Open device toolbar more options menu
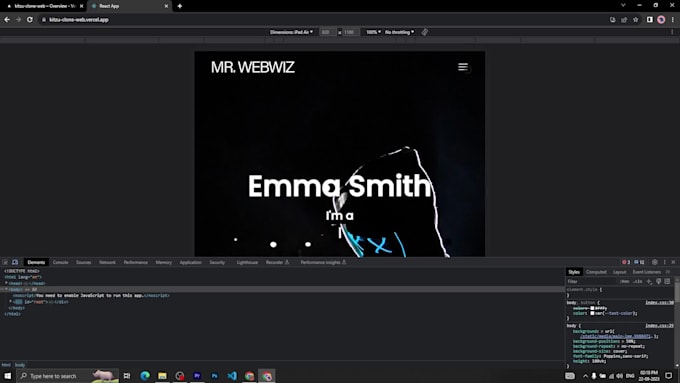Screen dimensions: 680x383 coord(672,32)
